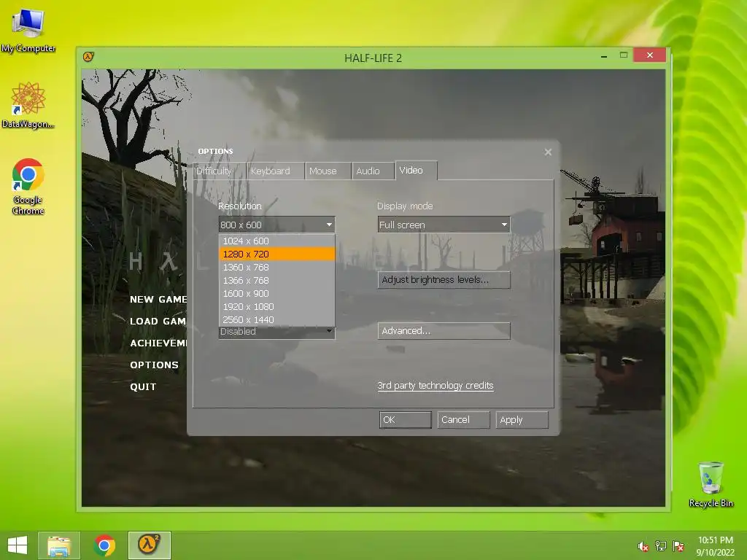Close the Half-Life 2 window
This screenshot has width=747, height=560.
tap(650, 55)
